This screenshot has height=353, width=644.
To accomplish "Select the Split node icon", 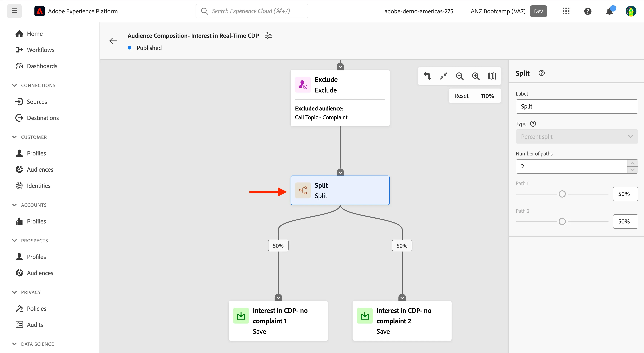I will click(x=303, y=190).
